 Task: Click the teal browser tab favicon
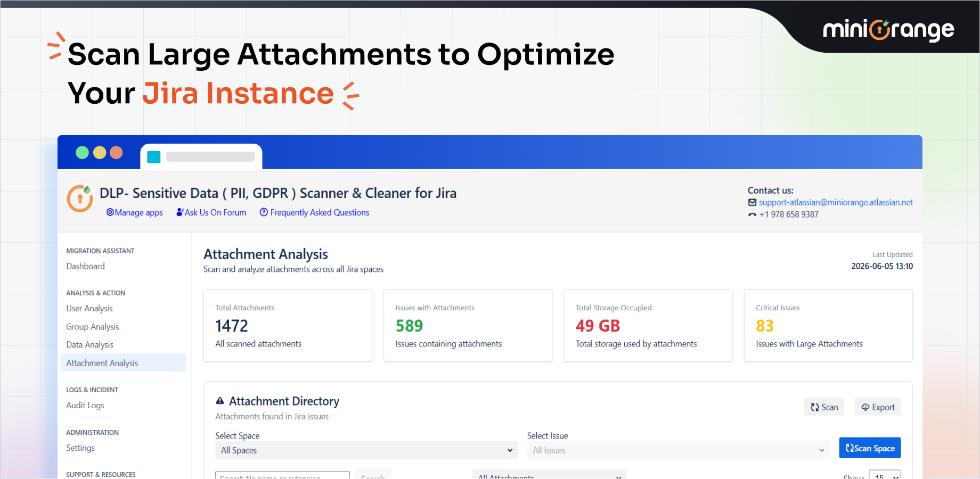pyautogui.click(x=154, y=157)
